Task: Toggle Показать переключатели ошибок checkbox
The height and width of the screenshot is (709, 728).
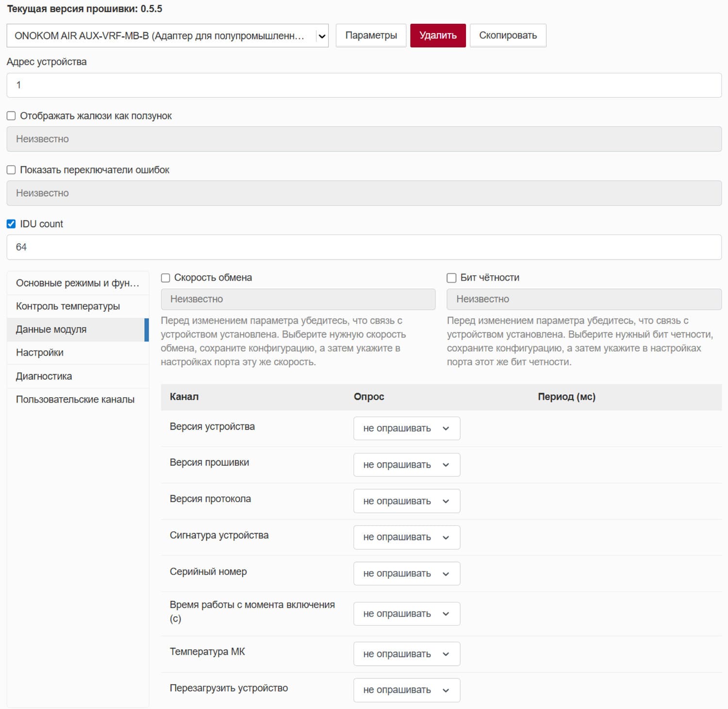Action: click(11, 170)
